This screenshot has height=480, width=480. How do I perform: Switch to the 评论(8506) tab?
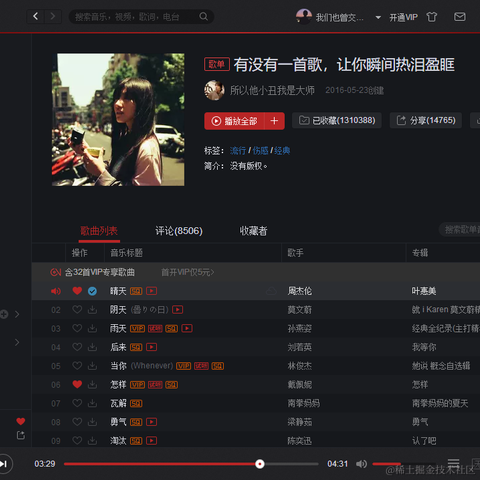coord(179,231)
